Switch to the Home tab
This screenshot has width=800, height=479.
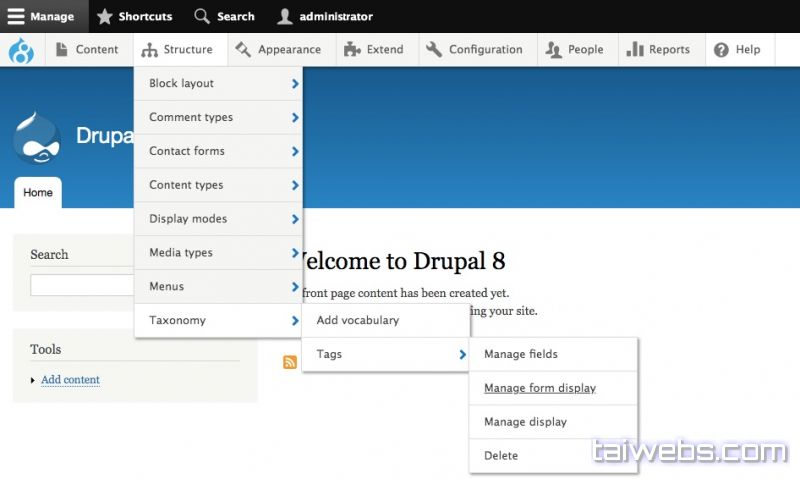38,193
